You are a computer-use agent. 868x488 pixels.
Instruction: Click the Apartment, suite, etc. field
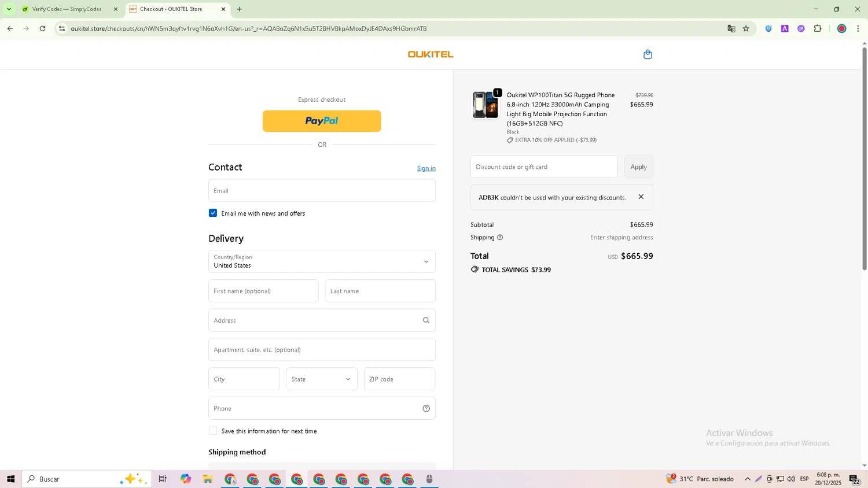[x=322, y=350]
